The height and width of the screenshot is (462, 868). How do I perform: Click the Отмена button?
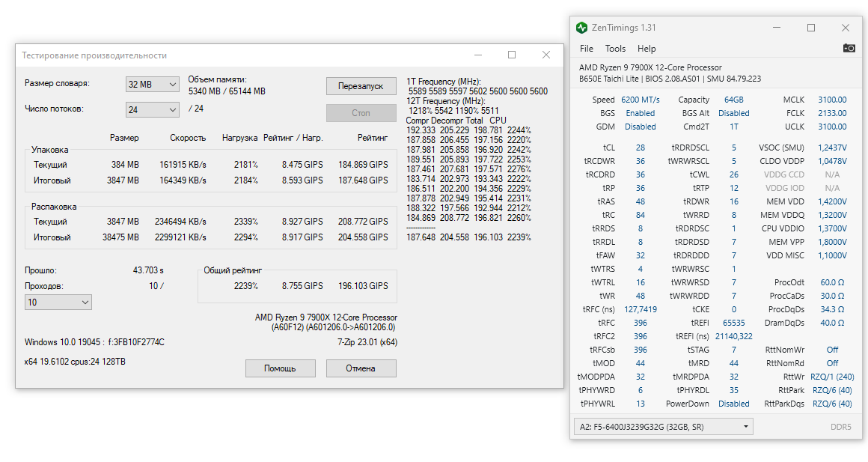point(361,368)
